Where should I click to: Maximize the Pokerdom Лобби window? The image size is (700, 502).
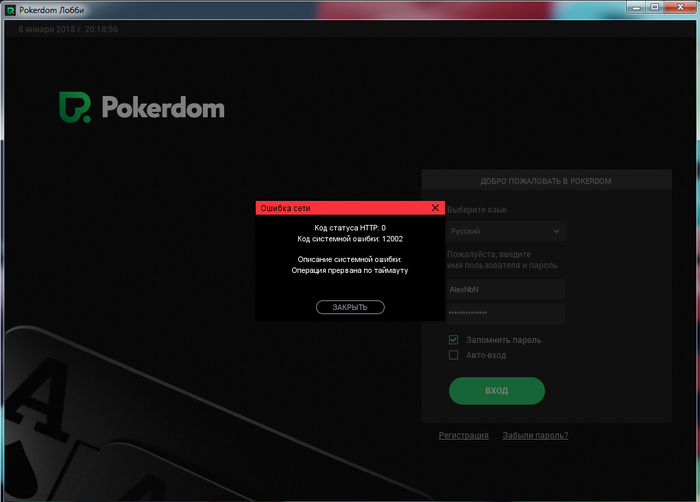tap(654, 8)
